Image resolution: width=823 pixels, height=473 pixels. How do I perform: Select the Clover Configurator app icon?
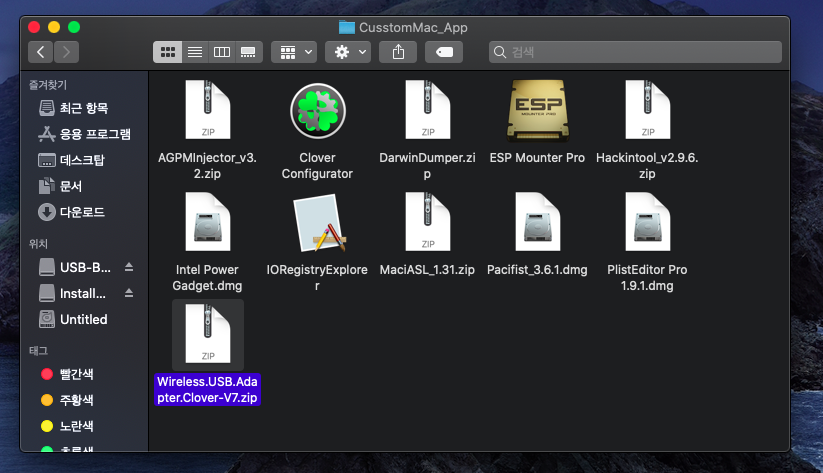pos(318,111)
